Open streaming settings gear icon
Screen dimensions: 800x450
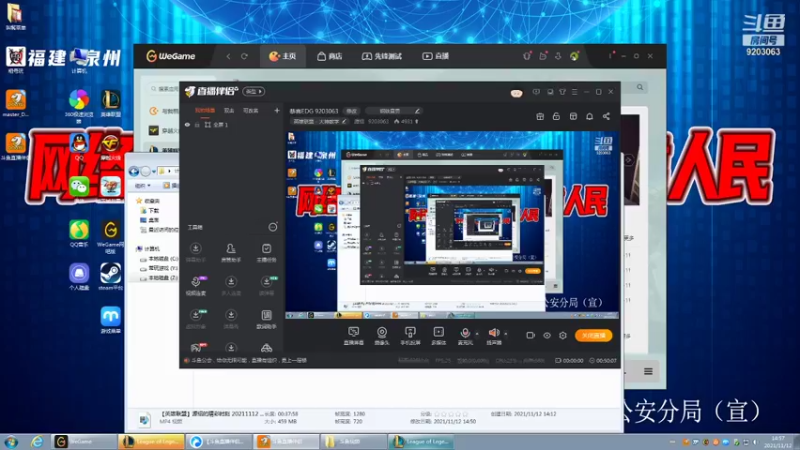[x=563, y=335]
